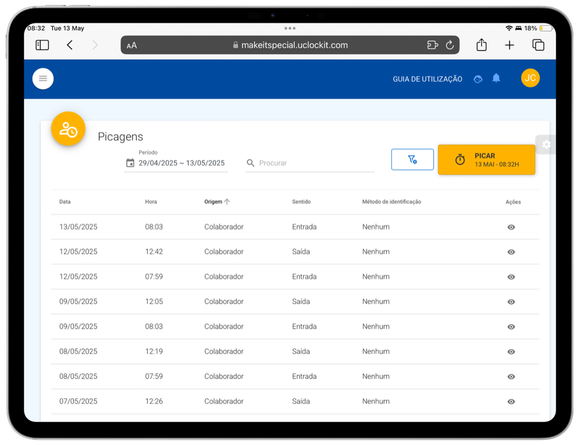Open the JC user avatar menu
This screenshot has width=580, height=445.
click(x=530, y=78)
